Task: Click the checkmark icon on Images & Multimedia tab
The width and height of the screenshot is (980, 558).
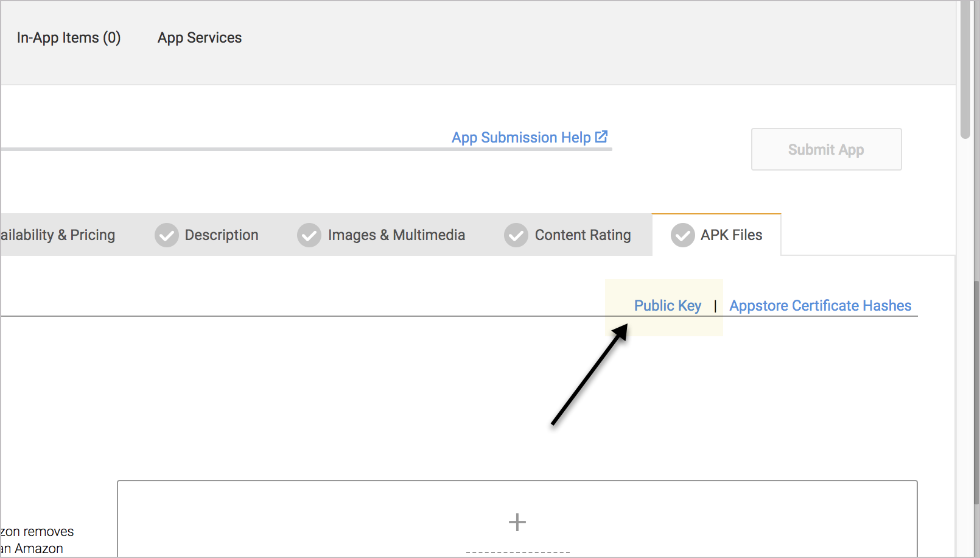Action: 309,235
